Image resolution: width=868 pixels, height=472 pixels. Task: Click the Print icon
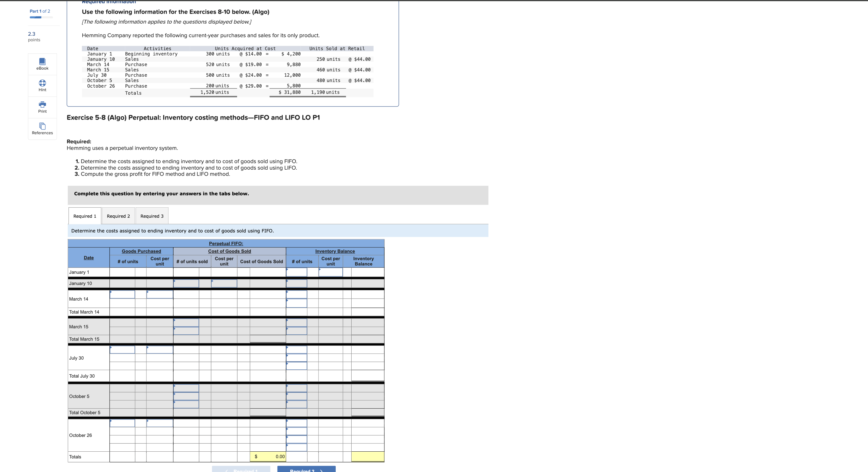(42, 105)
